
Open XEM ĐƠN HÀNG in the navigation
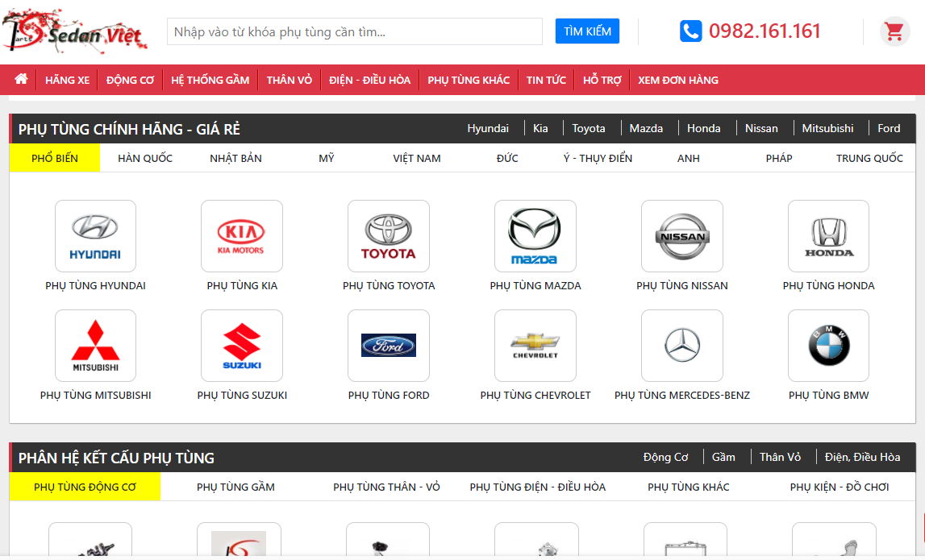pyautogui.click(x=677, y=80)
